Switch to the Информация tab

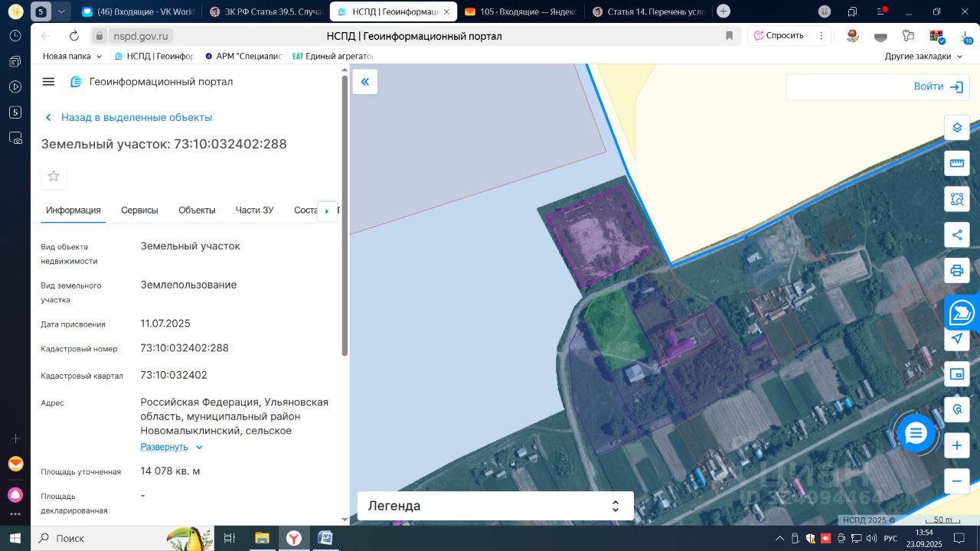coord(73,210)
